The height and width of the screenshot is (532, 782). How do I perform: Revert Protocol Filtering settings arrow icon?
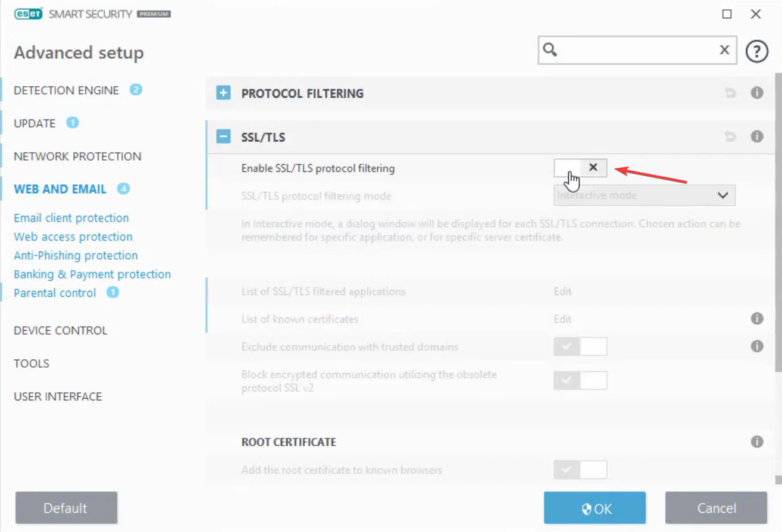[730, 93]
